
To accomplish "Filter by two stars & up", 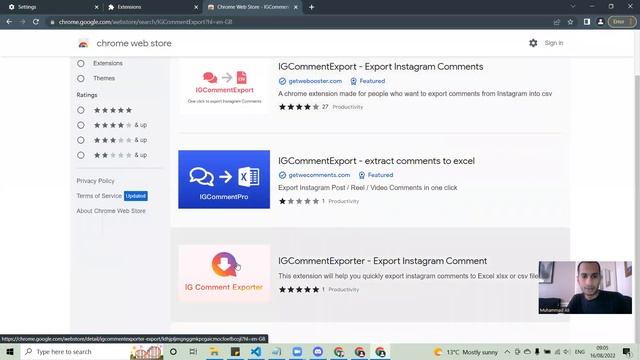I will [81, 155].
